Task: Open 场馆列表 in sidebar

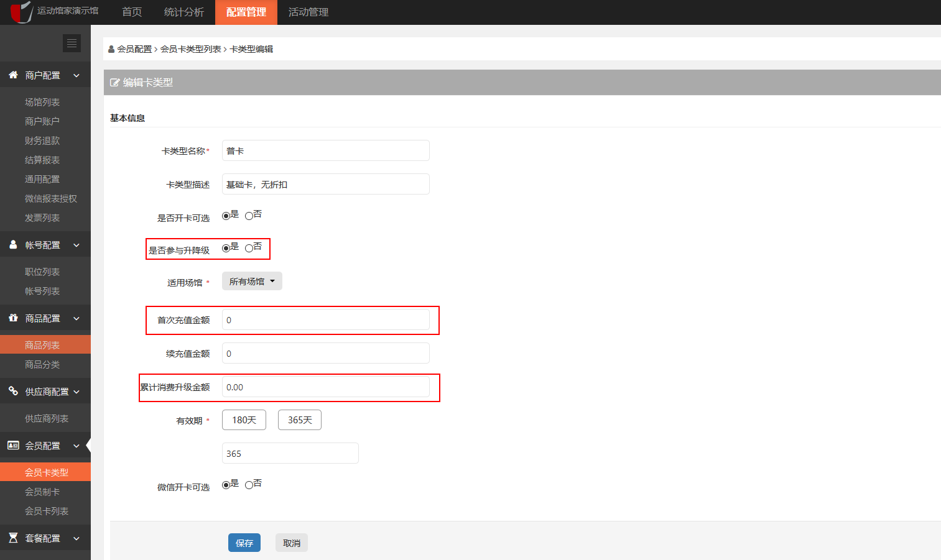Action: pyautogui.click(x=42, y=102)
